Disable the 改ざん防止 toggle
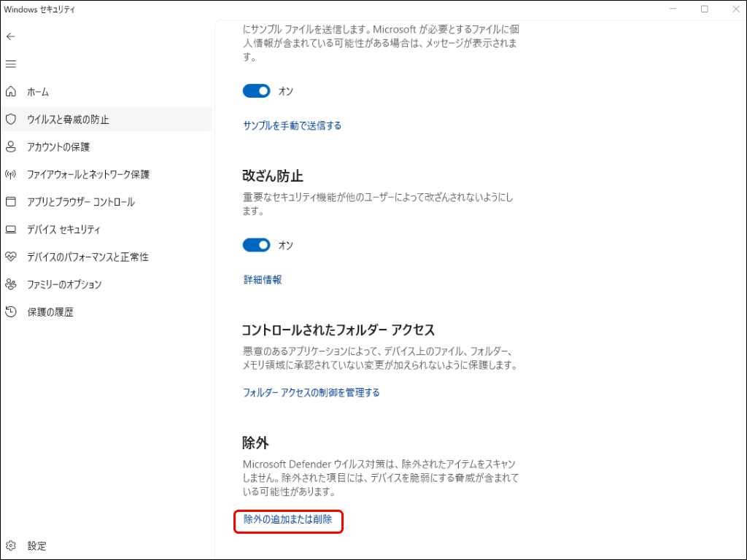 256,244
